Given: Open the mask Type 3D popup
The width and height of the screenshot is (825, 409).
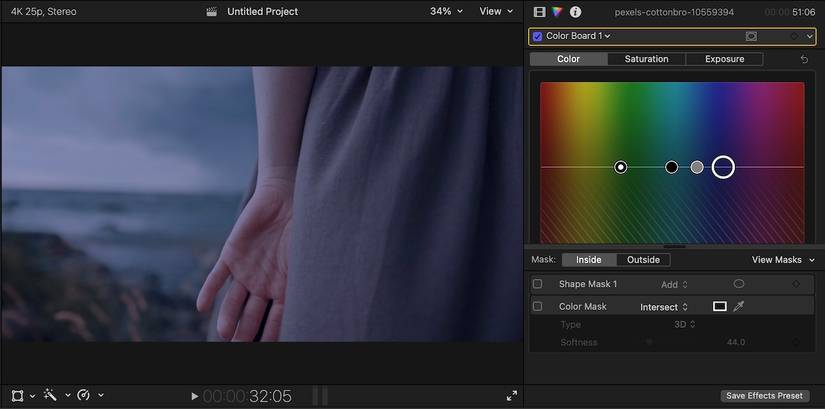Looking at the screenshot, I should [685, 324].
